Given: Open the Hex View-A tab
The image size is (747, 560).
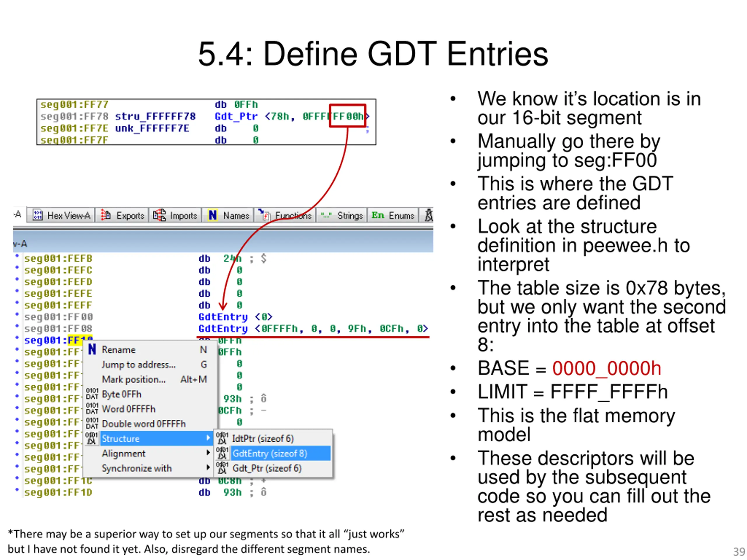Looking at the screenshot, I should 61,215.
